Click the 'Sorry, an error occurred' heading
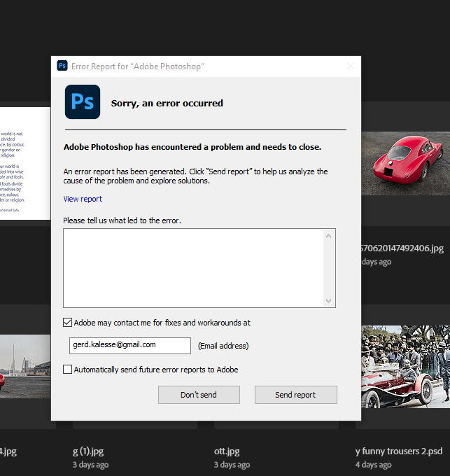This screenshot has width=450, height=476. pyautogui.click(x=167, y=103)
